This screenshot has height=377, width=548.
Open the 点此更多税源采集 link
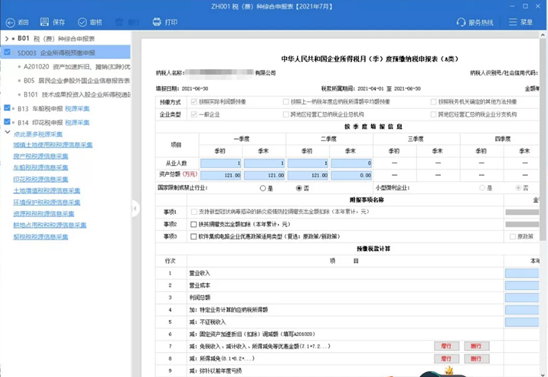click(38, 134)
